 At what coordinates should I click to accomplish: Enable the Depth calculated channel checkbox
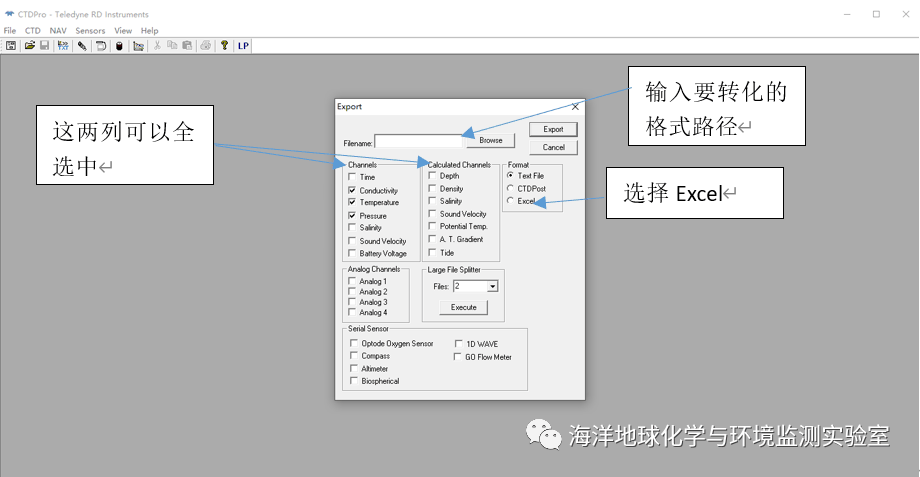coord(432,176)
